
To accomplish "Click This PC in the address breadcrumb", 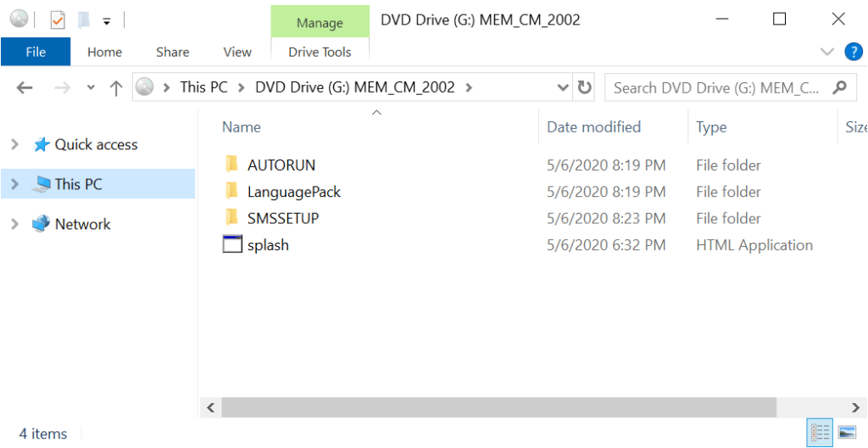I will (x=204, y=87).
